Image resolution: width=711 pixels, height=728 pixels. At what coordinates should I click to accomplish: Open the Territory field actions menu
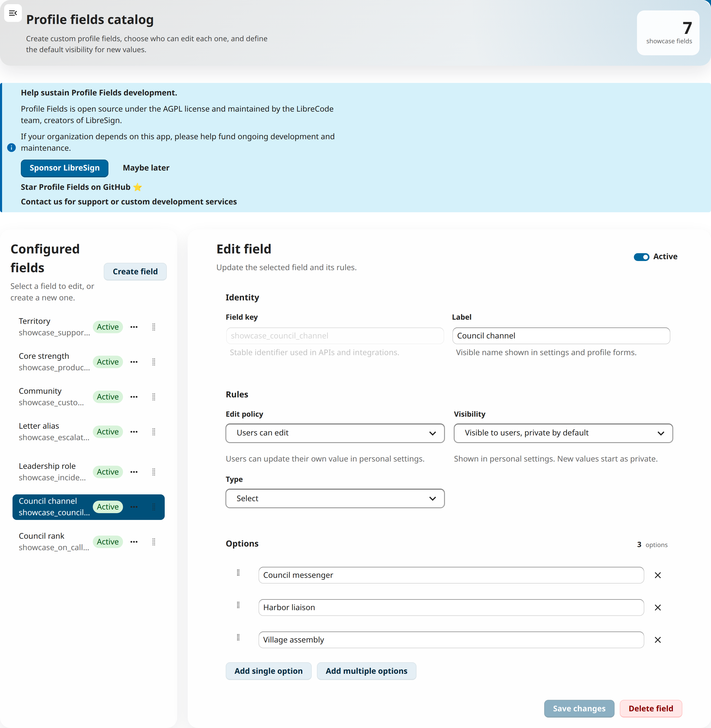(x=134, y=327)
